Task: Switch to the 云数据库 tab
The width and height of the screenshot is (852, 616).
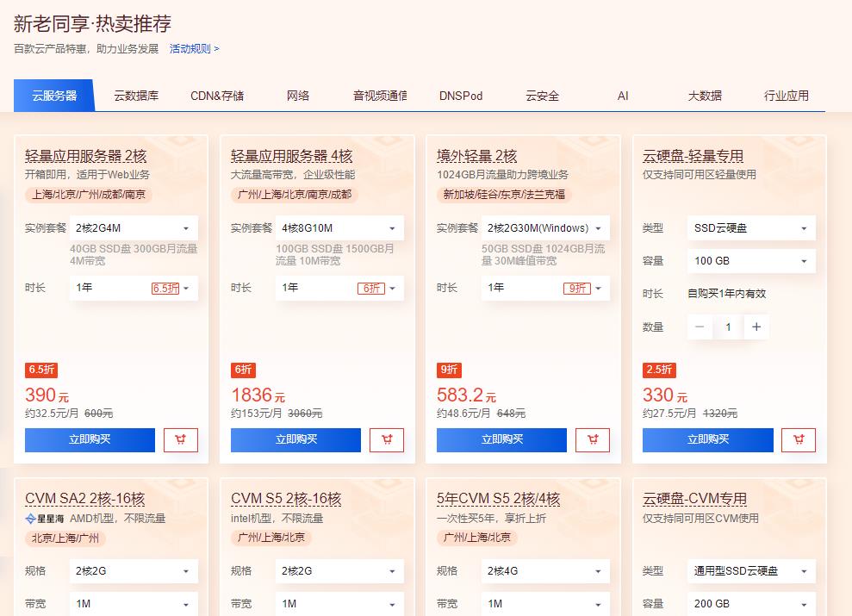Action: 136,96
